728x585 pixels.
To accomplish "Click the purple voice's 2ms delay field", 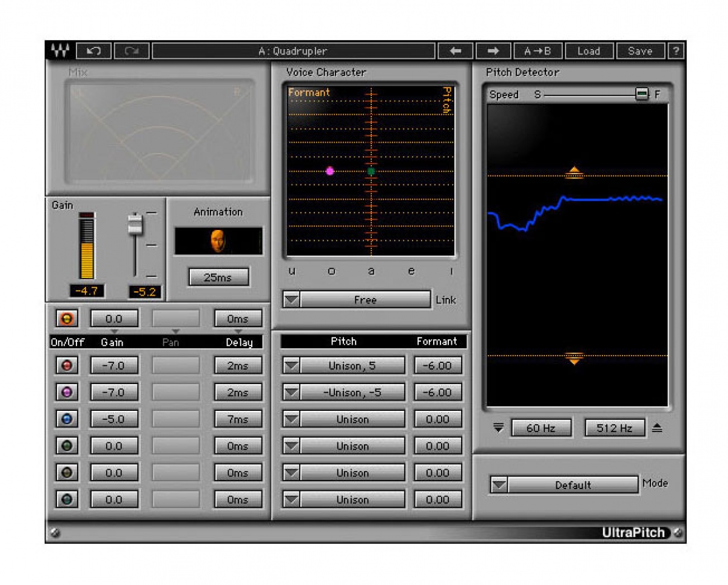I will click(x=238, y=392).
